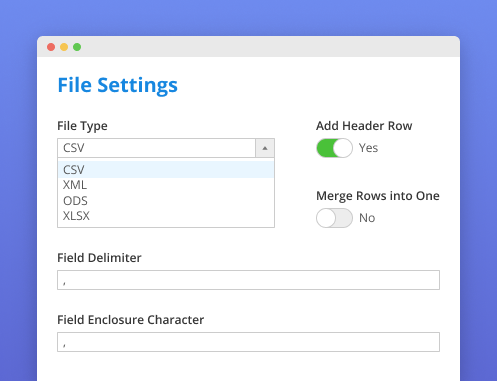Select XLSX file type option
497x381 pixels.
coord(166,216)
